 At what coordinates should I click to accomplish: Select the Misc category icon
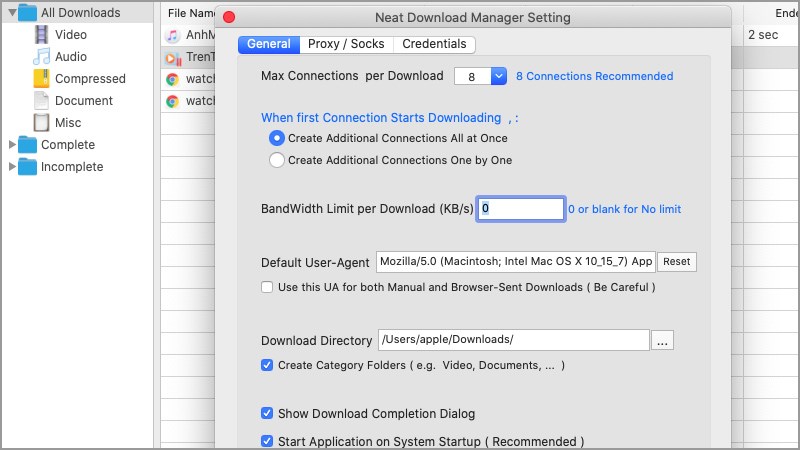pyautogui.click(x=41, y=123)
